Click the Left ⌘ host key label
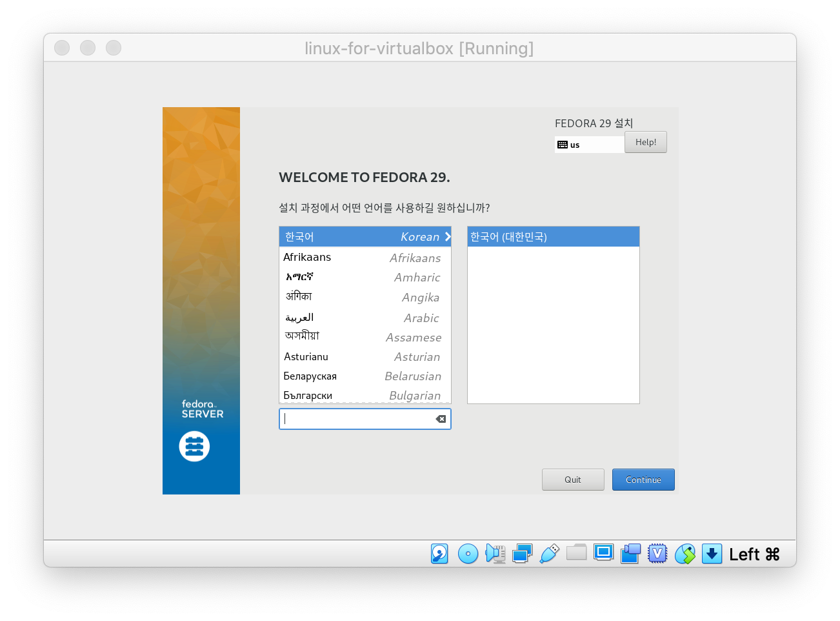Image resolution: width=840 pixels, height=621 pixels. (754, 555)
